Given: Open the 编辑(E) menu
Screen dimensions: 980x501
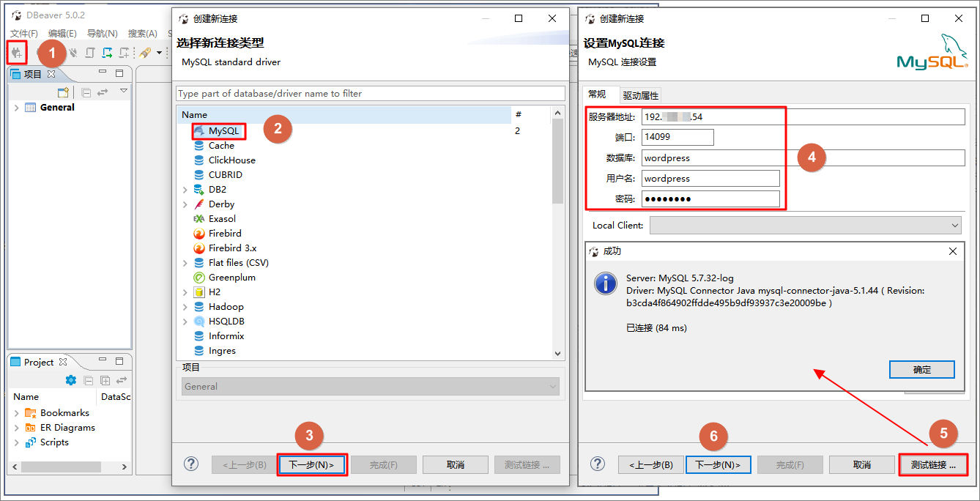Looking at the screenshot, I should tap(62, 34).
